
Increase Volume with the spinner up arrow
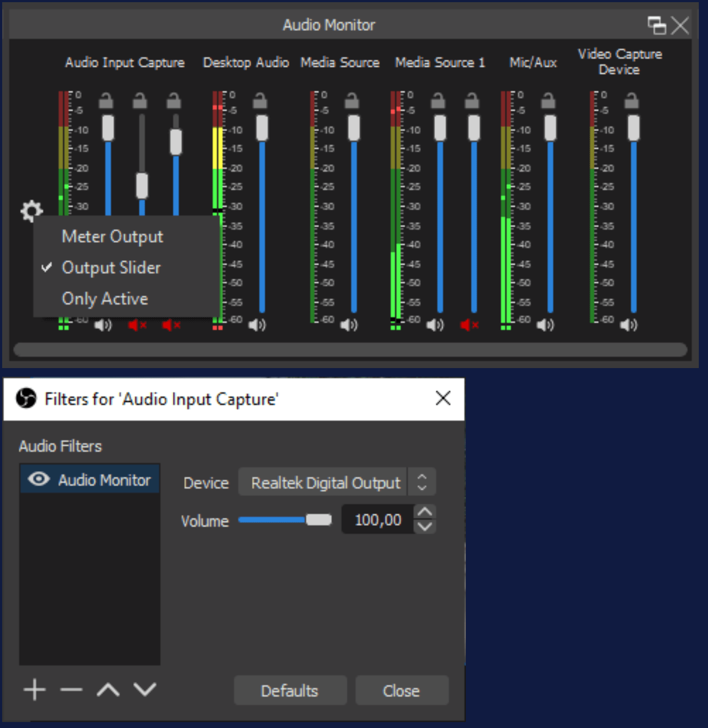coord(425,512)
